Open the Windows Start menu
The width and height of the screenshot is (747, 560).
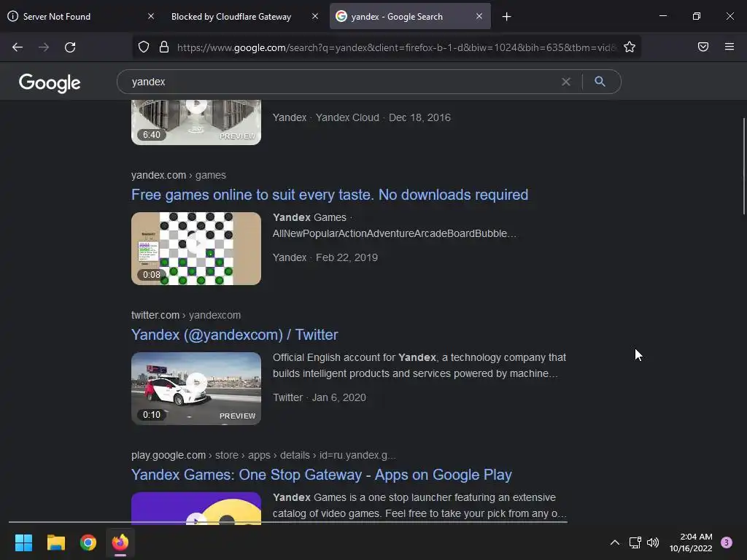(23, 542)
